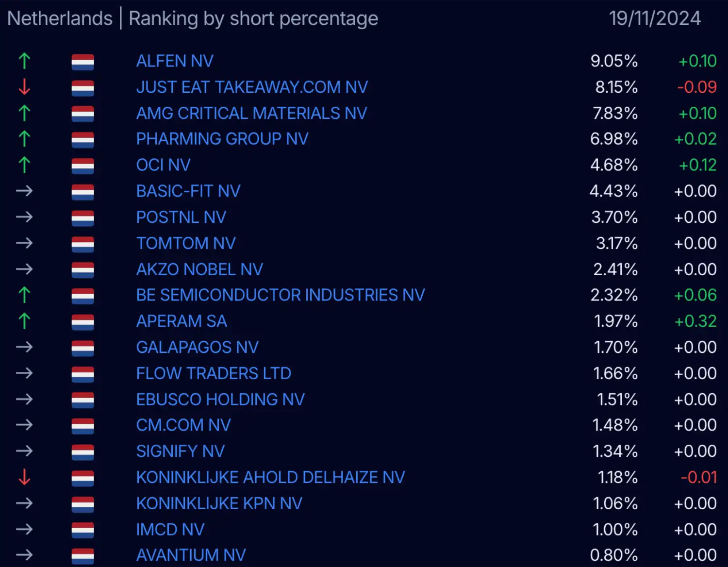This screenshot has width=728, height=567.
Task: Open the POSTNL NV stock page
Action: click(x=181, y=217)
